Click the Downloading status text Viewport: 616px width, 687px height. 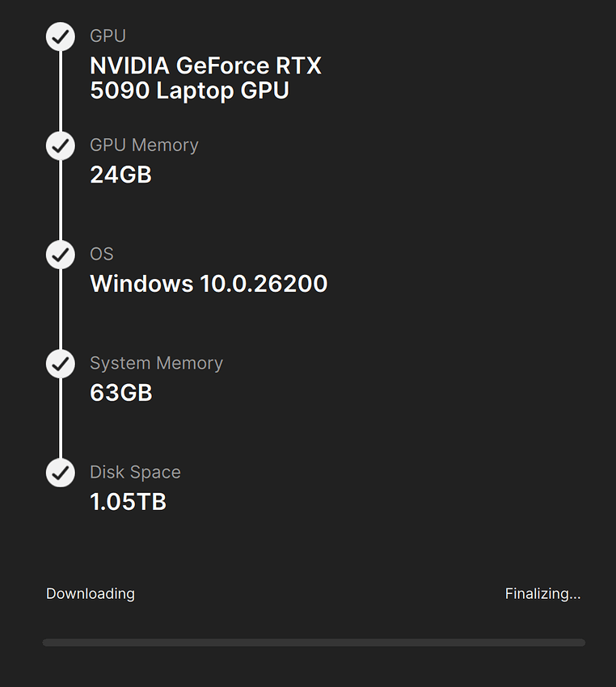tap(91, 594)
